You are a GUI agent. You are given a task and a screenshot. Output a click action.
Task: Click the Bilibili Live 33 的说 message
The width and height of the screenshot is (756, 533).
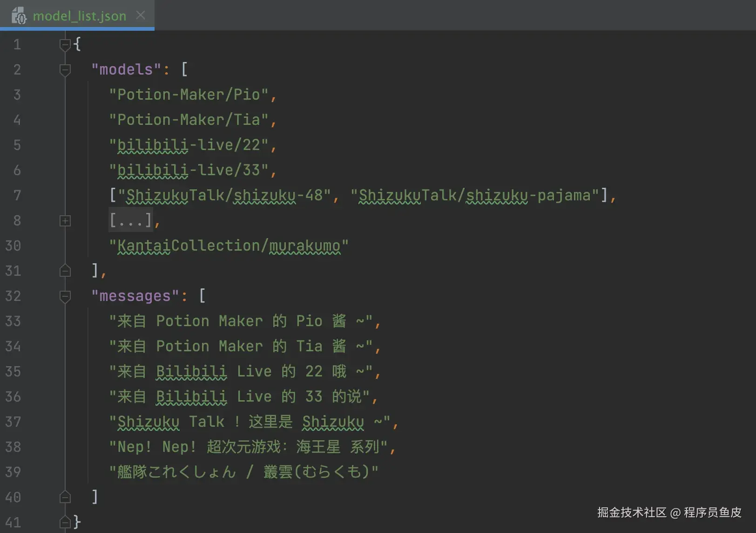point(239,396)
